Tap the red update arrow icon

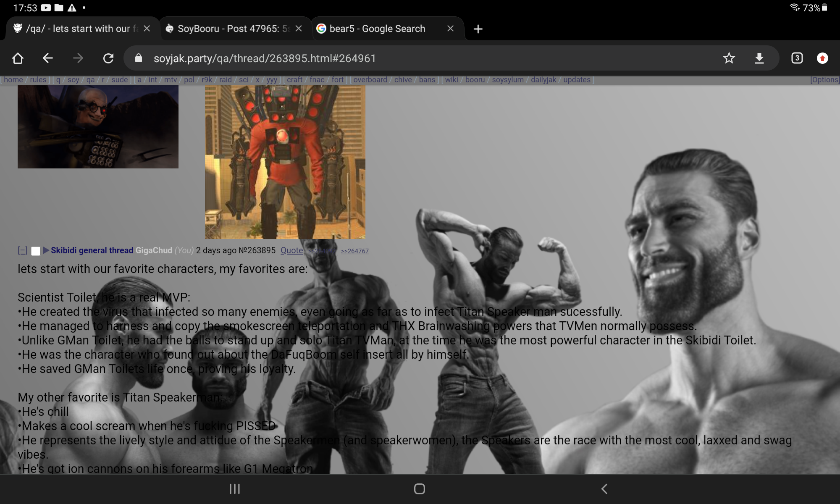[822, 58]
